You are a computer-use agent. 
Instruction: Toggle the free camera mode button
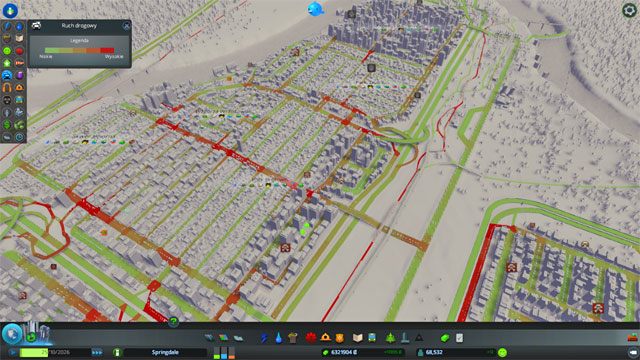[x=633, y=352]
